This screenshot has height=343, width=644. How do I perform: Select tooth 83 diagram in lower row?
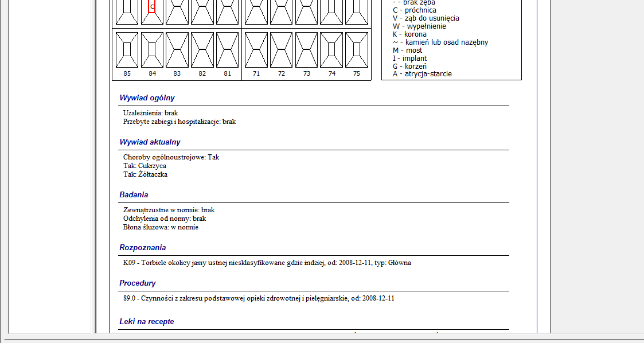pyautogui.click(x=177, y=50)
